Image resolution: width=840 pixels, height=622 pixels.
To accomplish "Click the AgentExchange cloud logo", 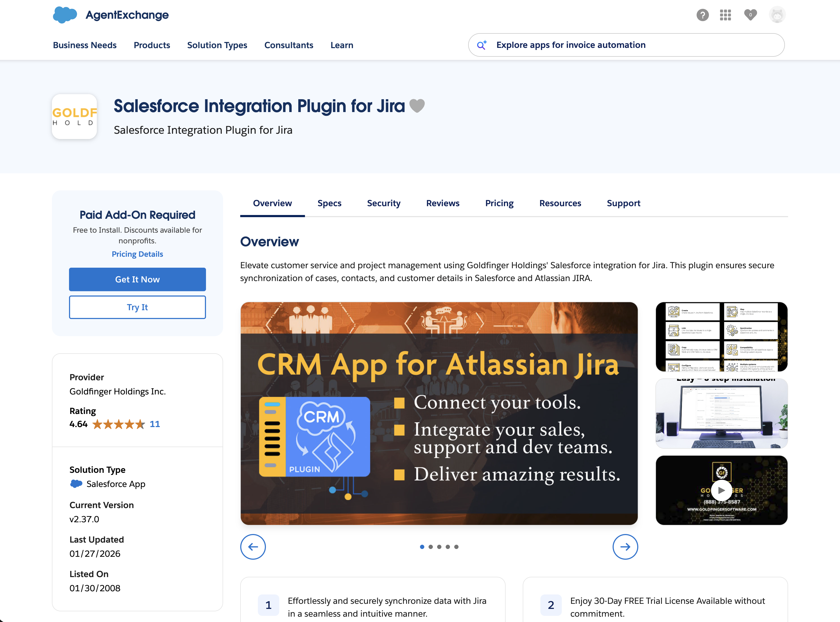I will pyautogui.click(x=65, y=15).
